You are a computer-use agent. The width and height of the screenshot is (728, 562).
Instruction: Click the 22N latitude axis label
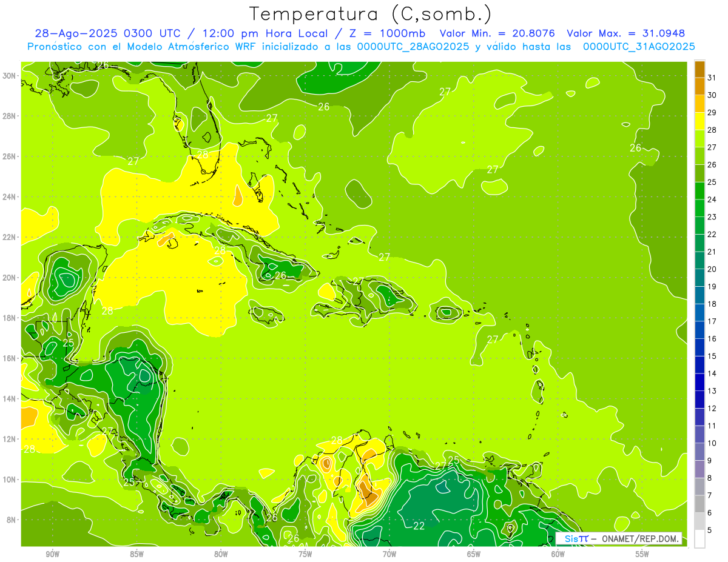click(x=9, y=237)
